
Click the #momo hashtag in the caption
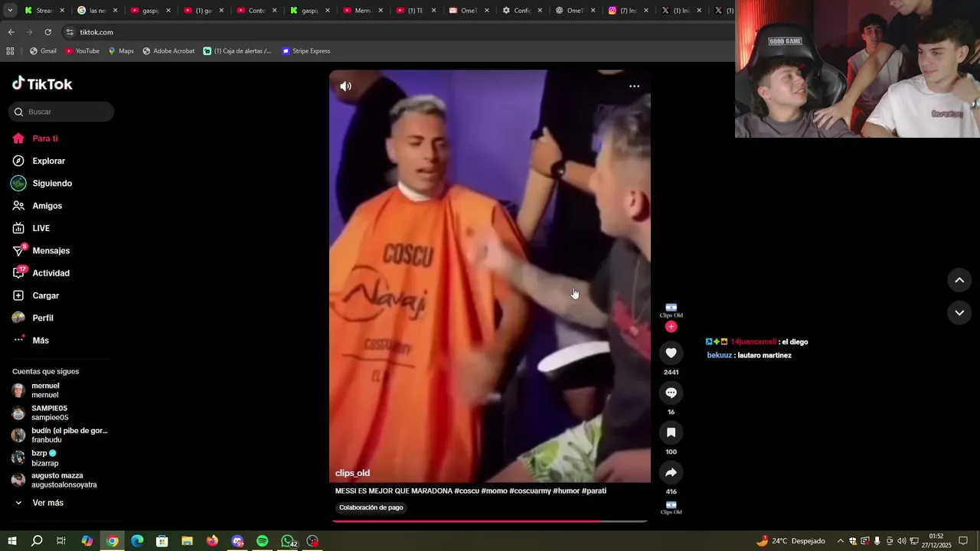pos(494,491)
